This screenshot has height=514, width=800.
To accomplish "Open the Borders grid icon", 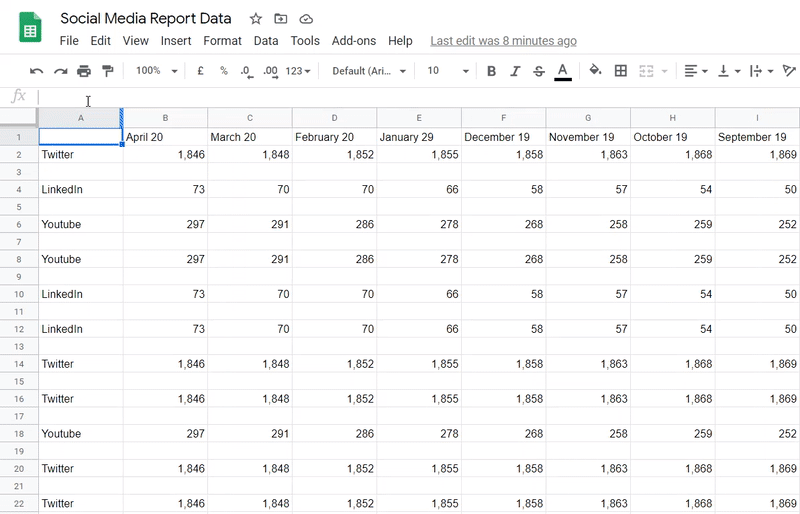I will (x=620, y=71).
